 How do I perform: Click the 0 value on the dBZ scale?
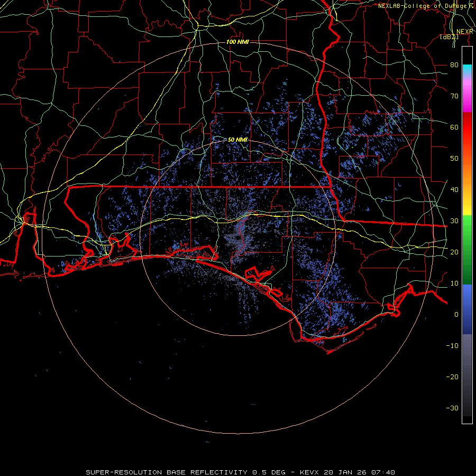456,315
